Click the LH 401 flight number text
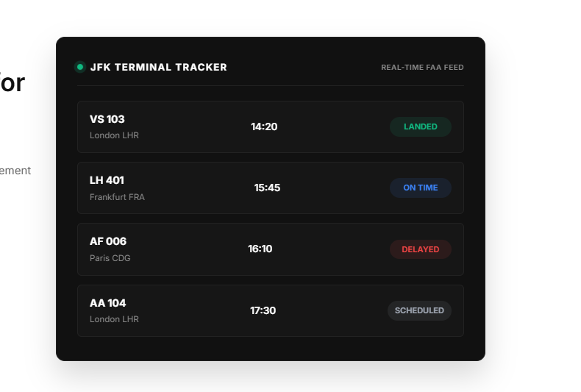This screenshot has height=392, width=581. [107, 180]
